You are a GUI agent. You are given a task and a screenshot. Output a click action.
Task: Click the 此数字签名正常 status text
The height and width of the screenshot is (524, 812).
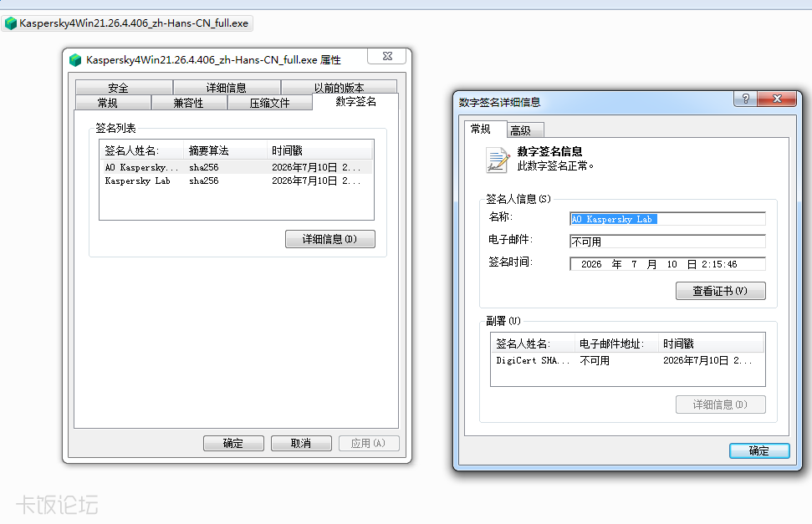point(555,166)
